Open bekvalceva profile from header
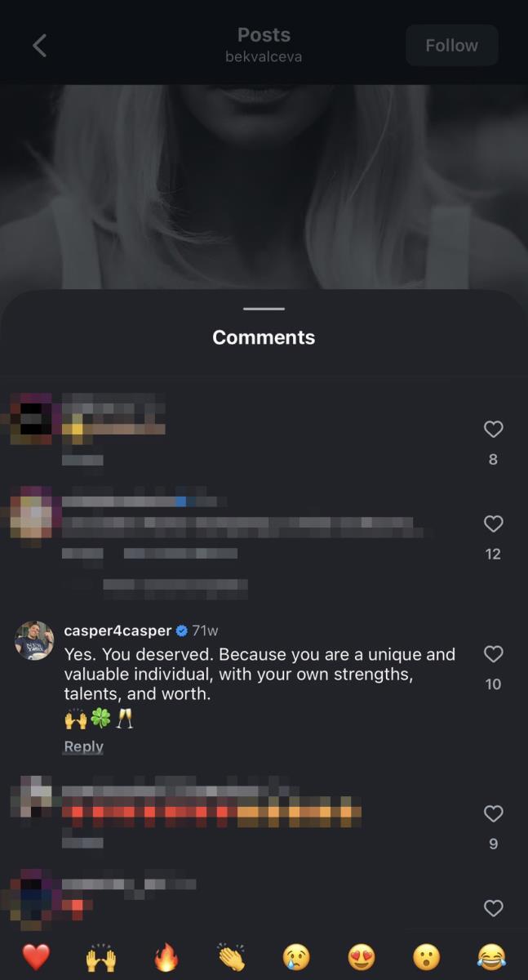 coord(264,57)
